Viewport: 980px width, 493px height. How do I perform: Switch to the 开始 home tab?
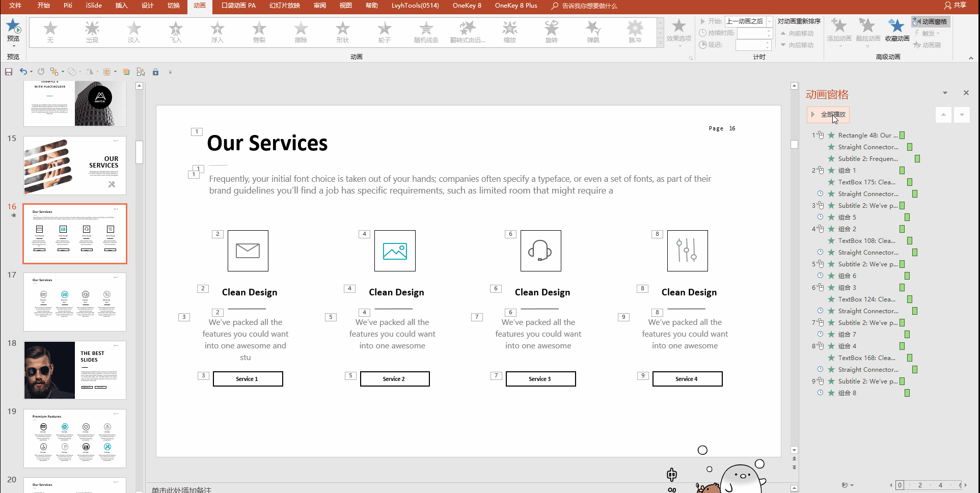(x=44, y=6)
